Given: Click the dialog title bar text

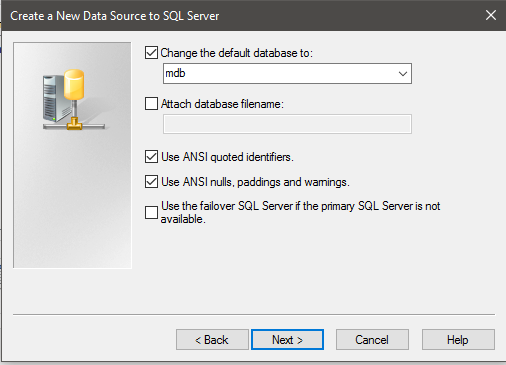Looking at the screenshot, I should click(115, 16).
